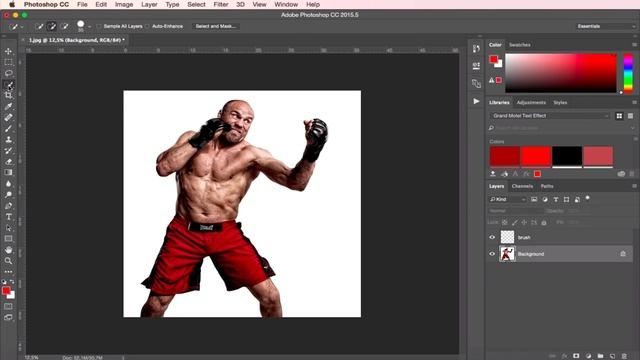Viewport: 640px width, 360px height.
Task: Enable Auto-Enhance checkbox
Action: (x=147, y=26)
